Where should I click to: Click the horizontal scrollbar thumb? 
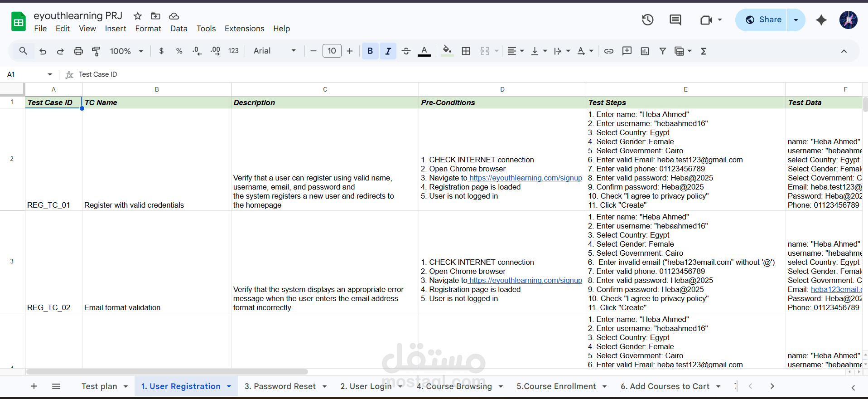point(167,372)
